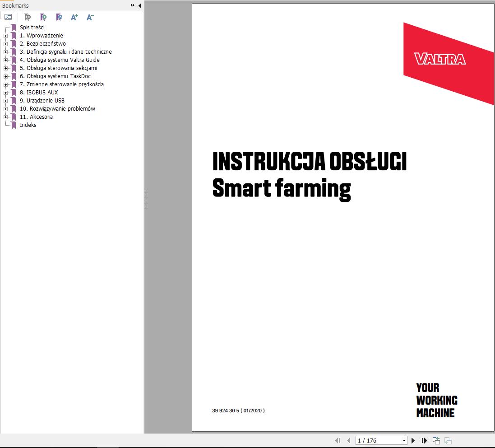Expand the 5. Obsługa sterowania sekcjami bookmark
This screenshot has width=495, height=448.
[5, 68]
